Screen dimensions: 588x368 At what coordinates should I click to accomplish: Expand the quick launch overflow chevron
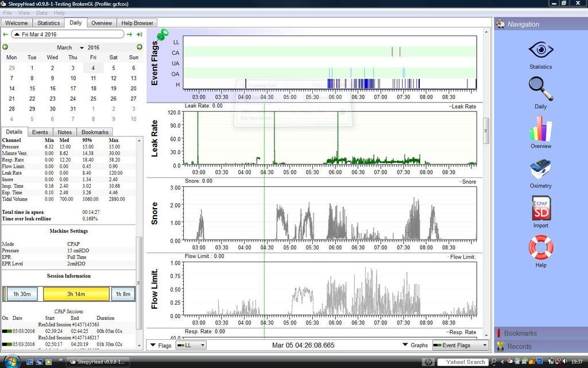pyautogui.click(x=60, y=360)
